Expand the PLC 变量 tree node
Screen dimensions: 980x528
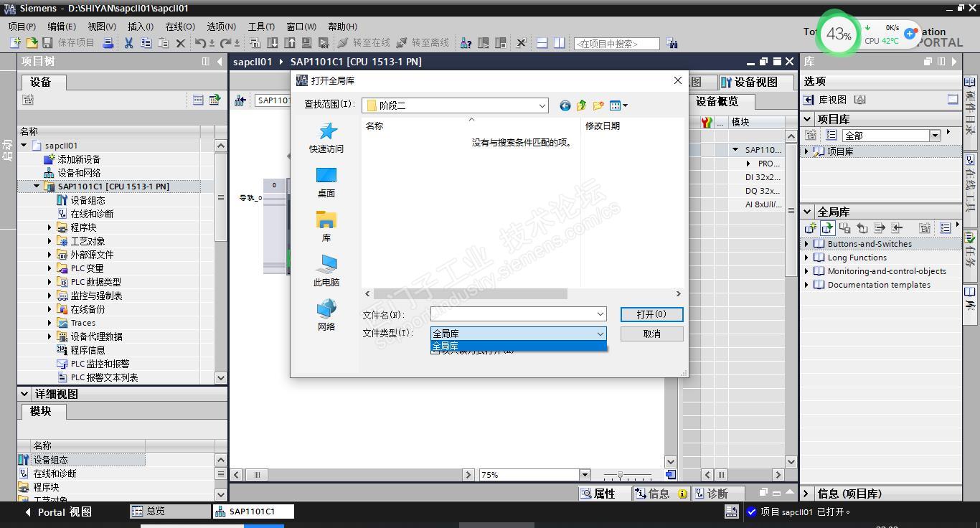[50, 268]
